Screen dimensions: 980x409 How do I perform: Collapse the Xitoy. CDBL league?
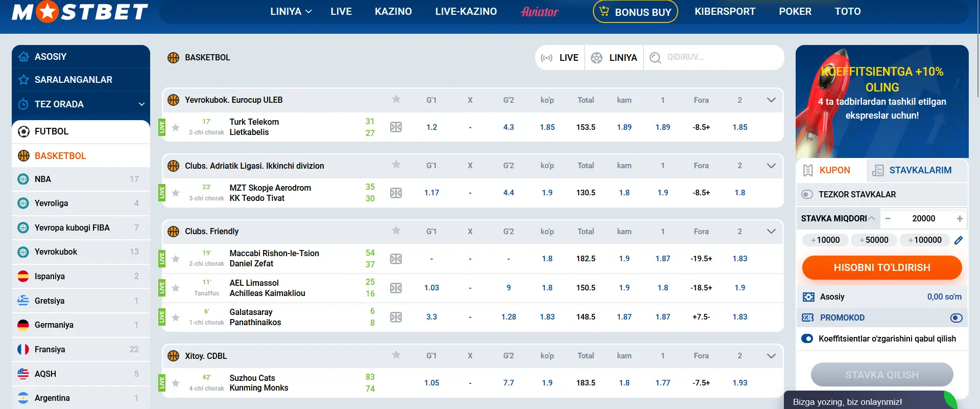click(x=771, y=356)
